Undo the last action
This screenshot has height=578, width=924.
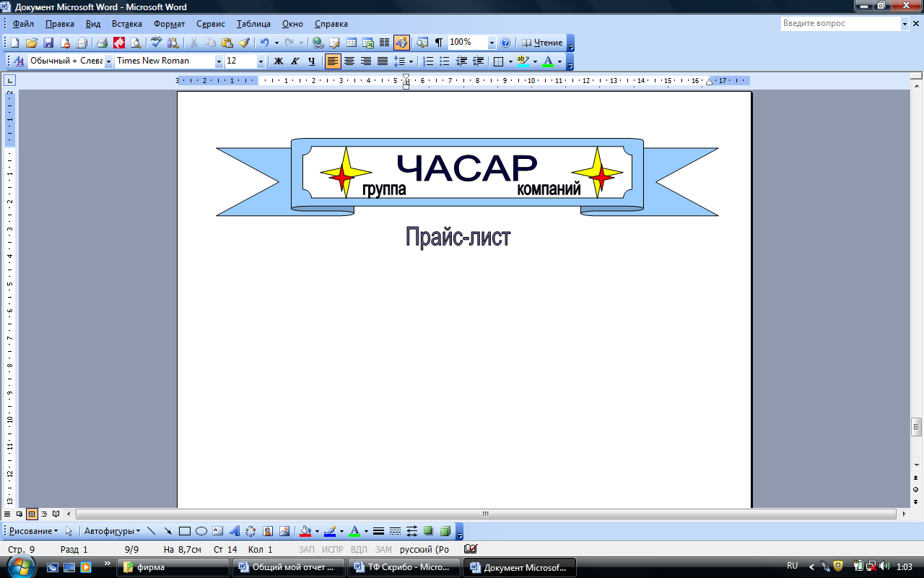click(265, 43)
